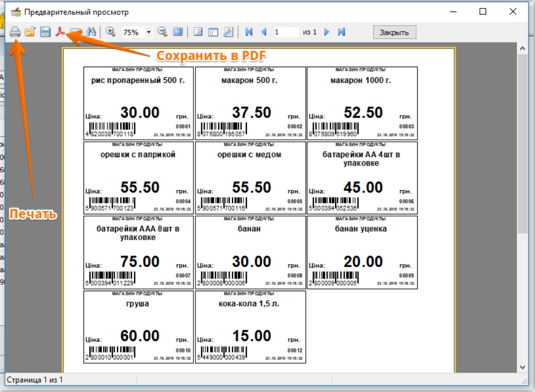Click the label name 'банан уценка'
Screen dimensions: 535x392
tap(361, 229)
